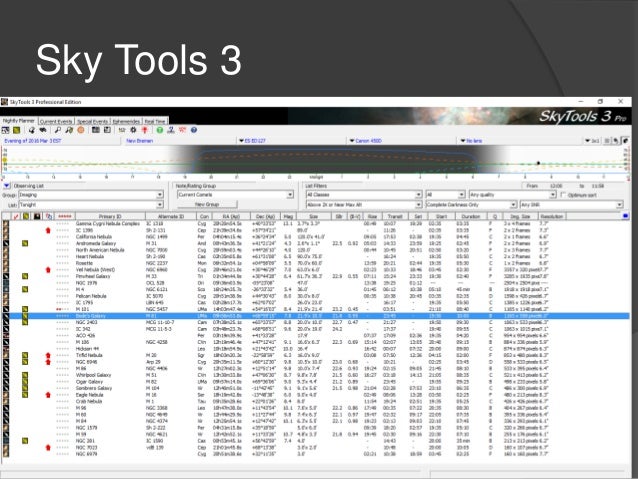Click yellow chart icon on NGC 281 row

point(25,441)
